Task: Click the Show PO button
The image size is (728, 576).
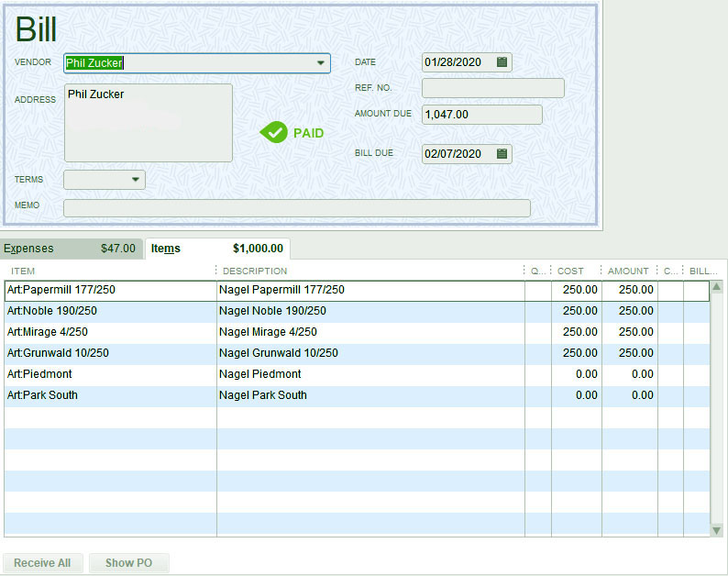Action: [x=128, y=563]
